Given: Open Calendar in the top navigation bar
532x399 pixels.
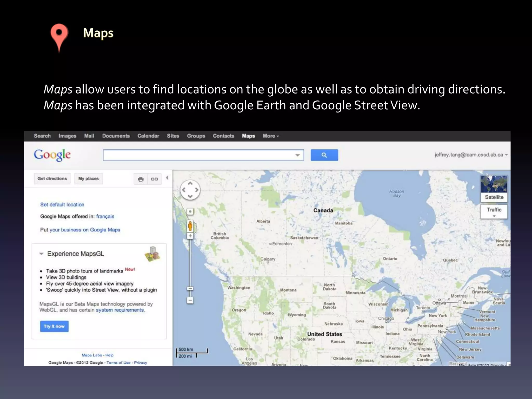Looking at the screenshot, I should pyautogui.click(x=148, y=136).
